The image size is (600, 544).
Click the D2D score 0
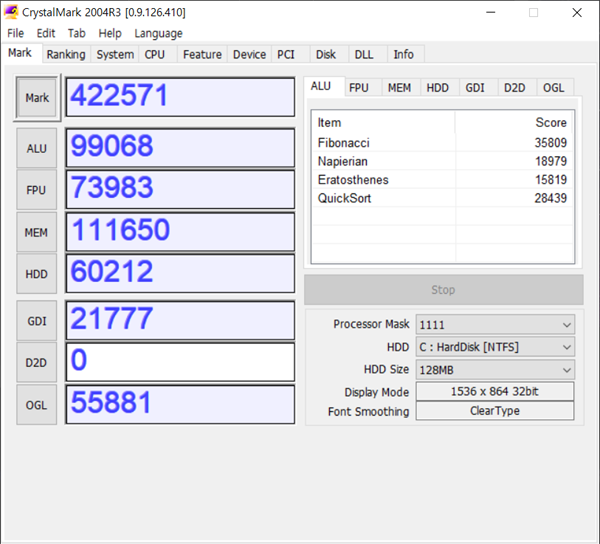pyautogui.click(x=181, y=362)
